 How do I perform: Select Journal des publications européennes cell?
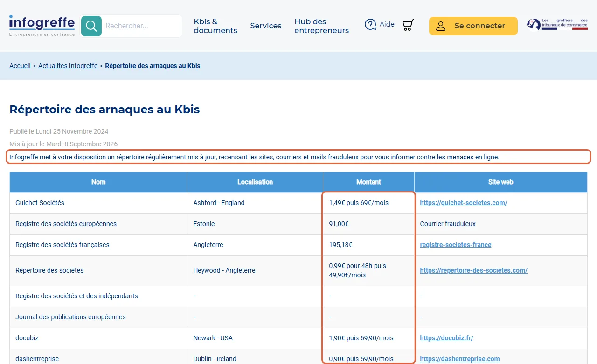point(98,317)
